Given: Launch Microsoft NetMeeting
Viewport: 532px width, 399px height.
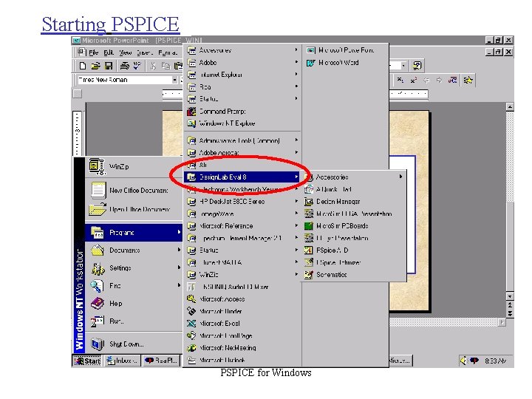Looking at the screenshot, I should pyautogui.click(x=242, y=348).
